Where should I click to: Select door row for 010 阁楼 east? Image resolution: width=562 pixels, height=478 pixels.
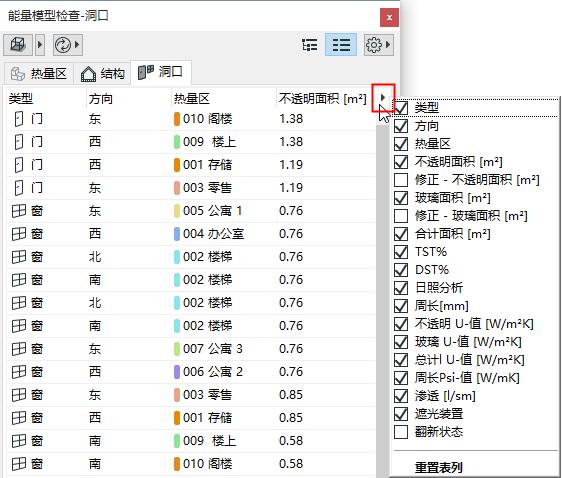point(191,119)
